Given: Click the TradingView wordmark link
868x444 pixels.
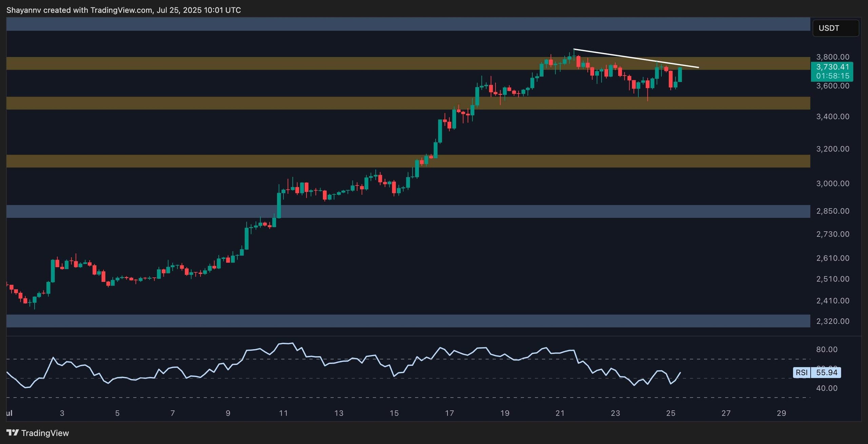Looking at the screenshot, I should coord(45,433).
